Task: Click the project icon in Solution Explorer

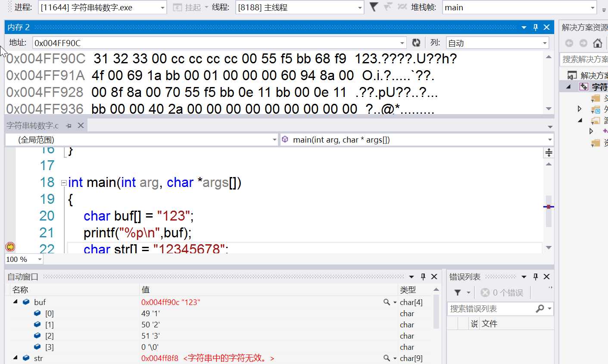Action: pos(584,87)
